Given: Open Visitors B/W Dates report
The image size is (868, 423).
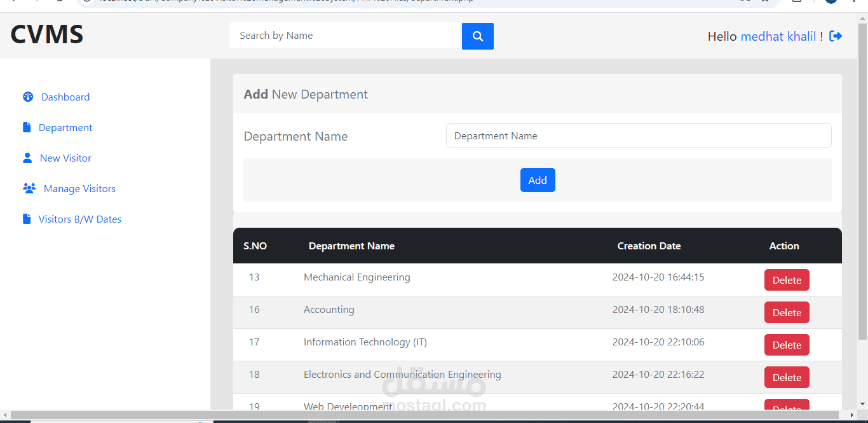Looking at the screenshot, I should (80, 219).
